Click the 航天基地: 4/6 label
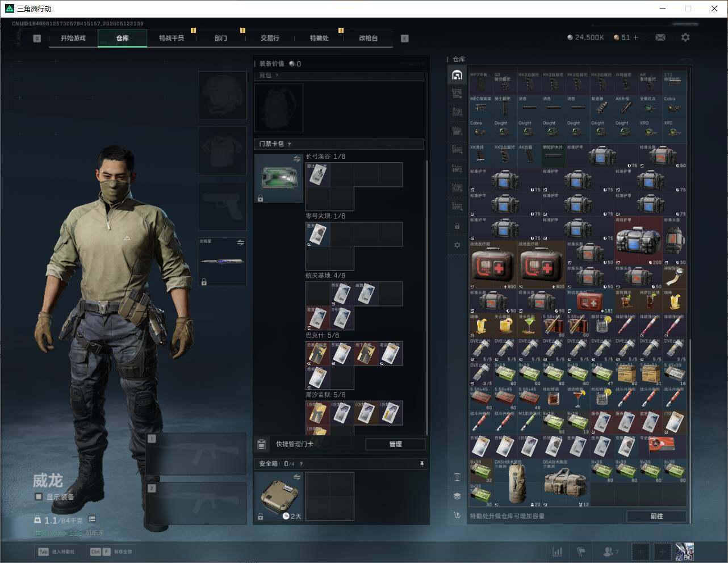The image size is (728, 563). 325,276
